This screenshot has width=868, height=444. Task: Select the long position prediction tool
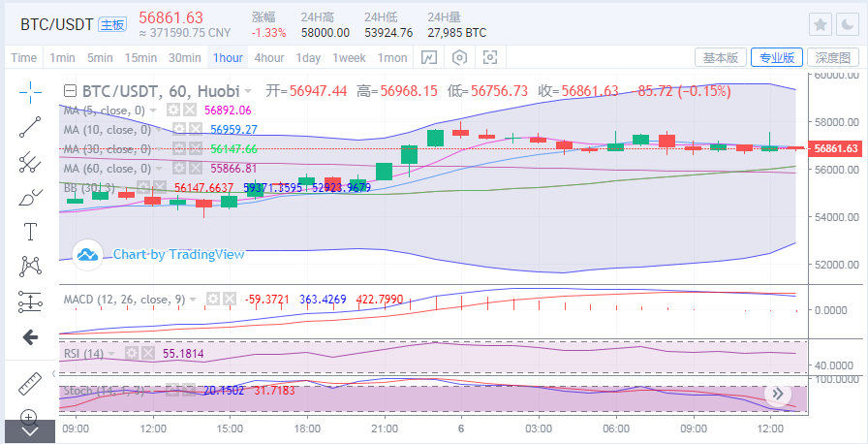[x=30, y=301]
